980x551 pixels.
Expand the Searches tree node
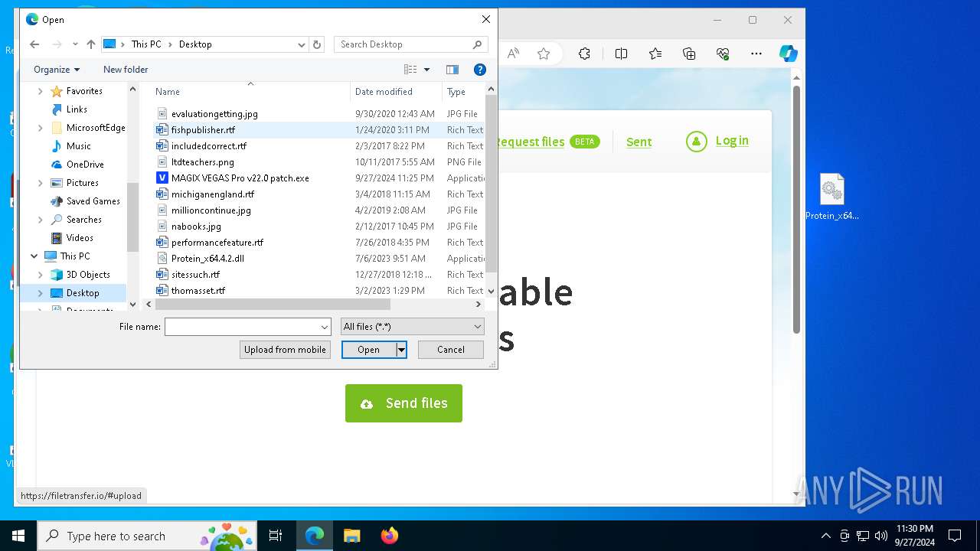(x=40, y=220)
